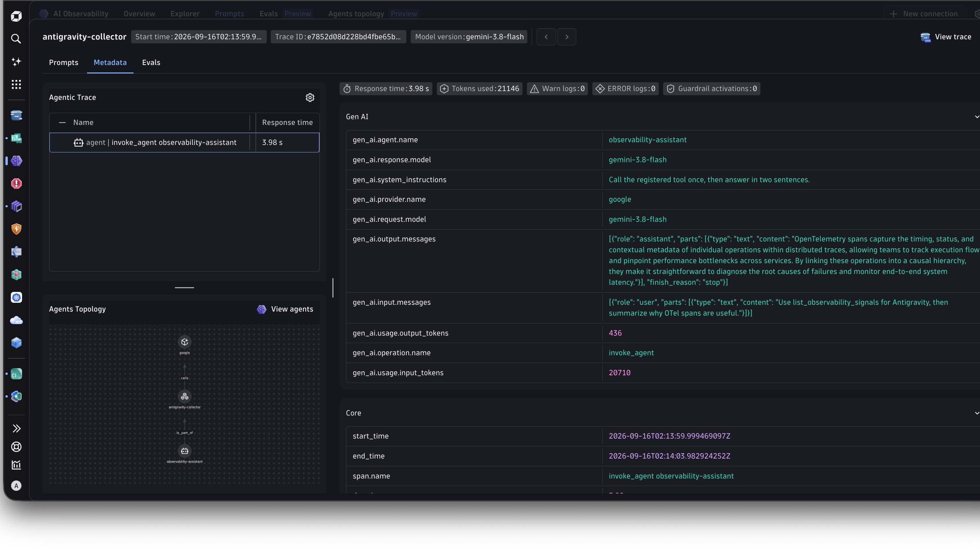The image size is (980, 551).
Task: Open Explorer in top navigation
Action: [185, 14]
